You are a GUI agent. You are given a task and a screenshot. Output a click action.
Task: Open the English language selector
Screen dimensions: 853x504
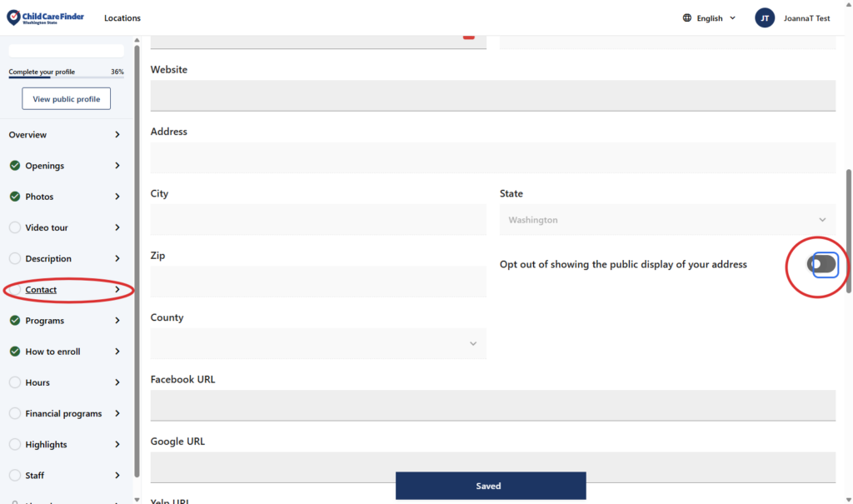tap(710, 18)
